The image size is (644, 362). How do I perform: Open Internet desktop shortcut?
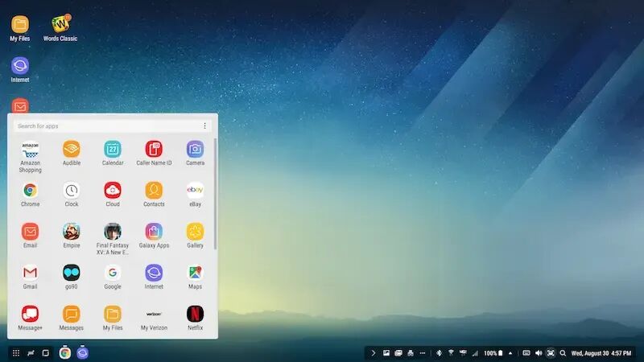click(19, 70)
